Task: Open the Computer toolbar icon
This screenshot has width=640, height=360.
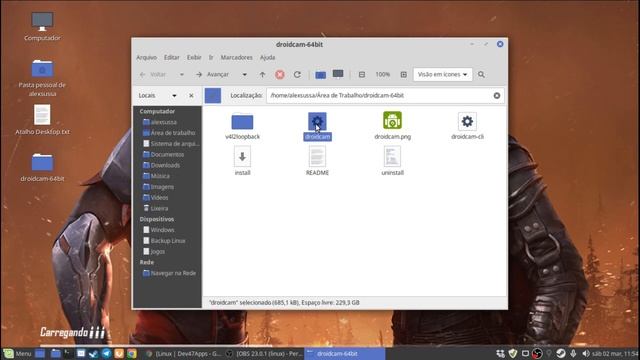Action: coord(338,74)
